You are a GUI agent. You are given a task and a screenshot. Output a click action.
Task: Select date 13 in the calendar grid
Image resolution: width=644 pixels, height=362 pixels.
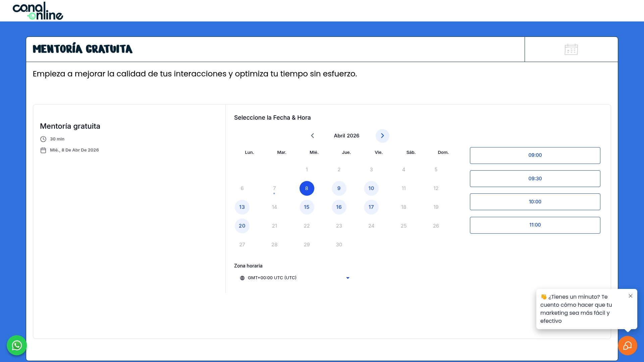[242, 207]
